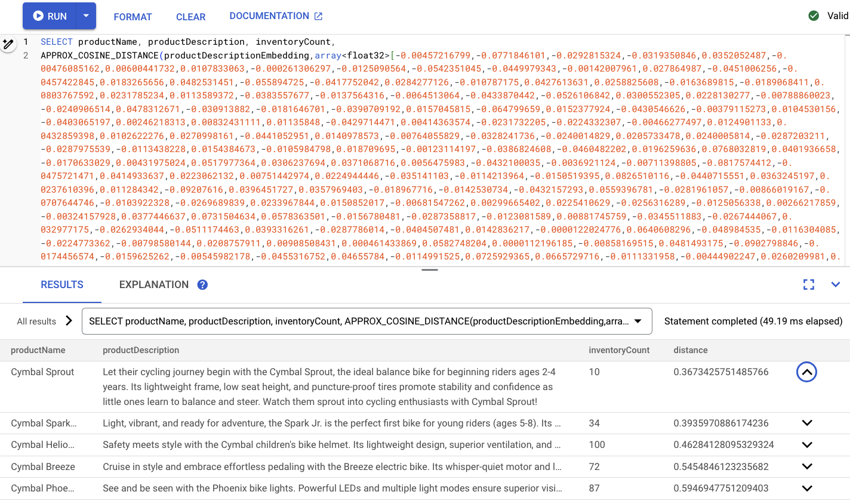This screenshot has height=504, width=850.
Task: Expand the Cymbal Helios helmet row
Action: [807, 444]
